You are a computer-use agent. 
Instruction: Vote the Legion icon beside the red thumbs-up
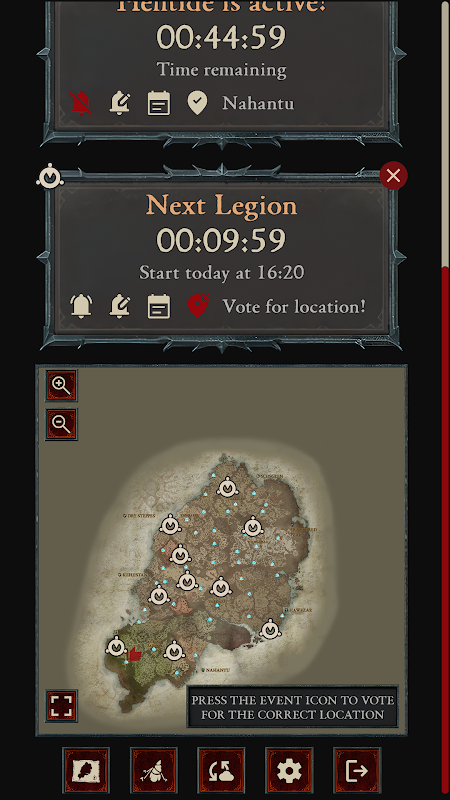pos(116,647)
